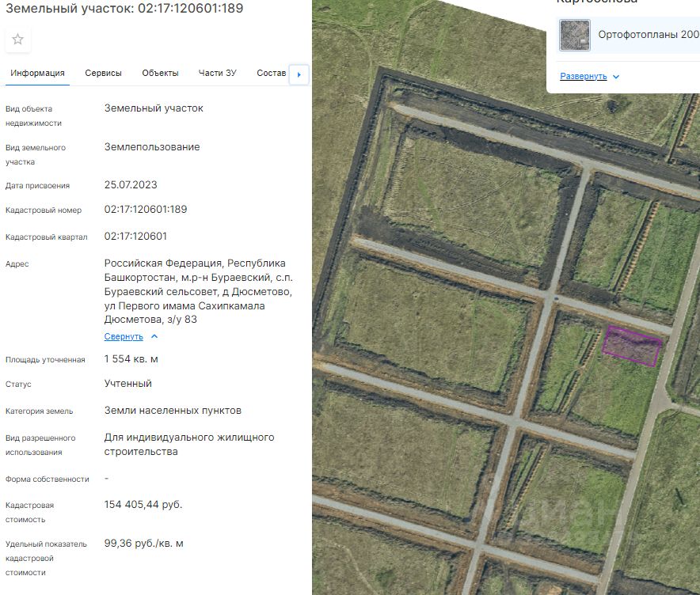The image size is (700, 595).
Task: Click cadastral quarter value 02:17:120601
Action: click(135, 237)
